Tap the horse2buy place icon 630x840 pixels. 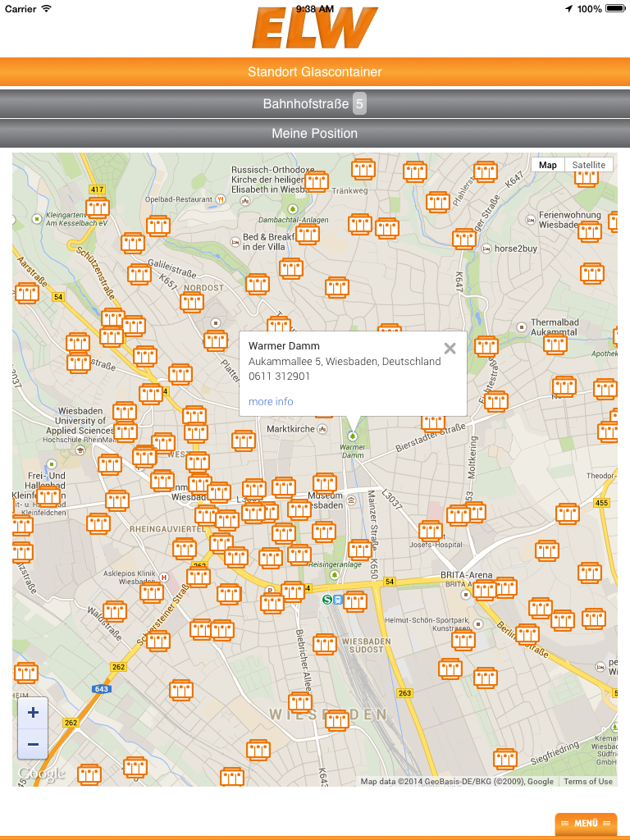click(486, 249)
